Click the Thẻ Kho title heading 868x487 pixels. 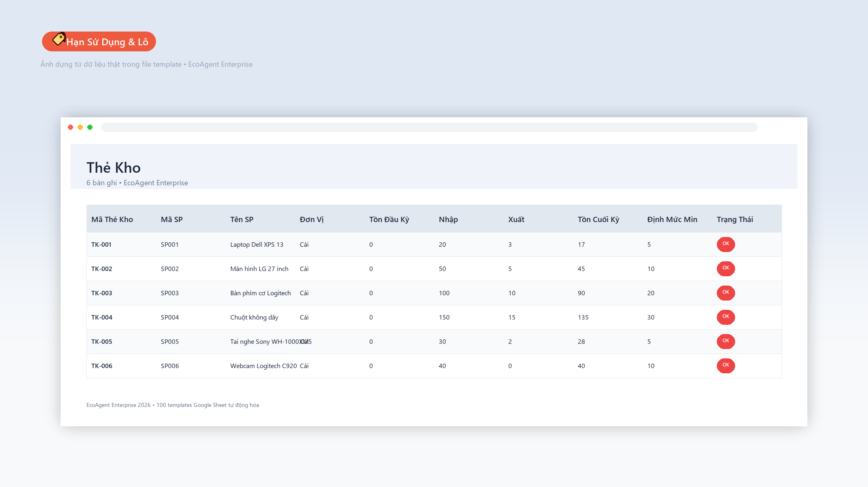click(114, 167)
